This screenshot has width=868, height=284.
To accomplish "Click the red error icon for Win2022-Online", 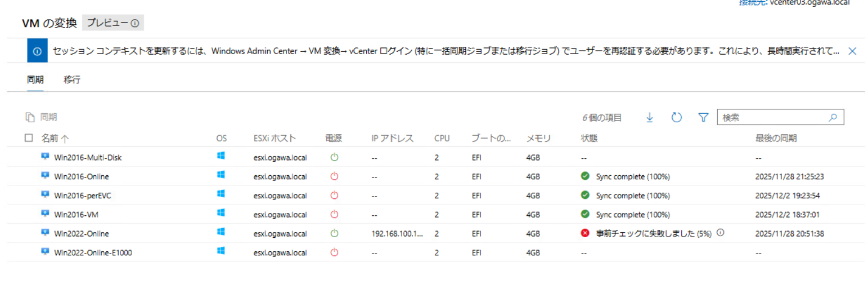I will (x=584, y=233).
